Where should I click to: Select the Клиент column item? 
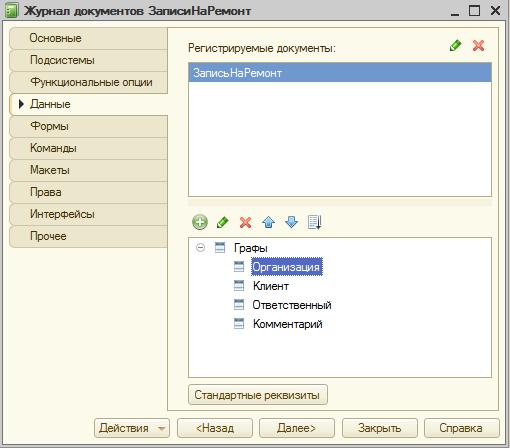click(271, 286)
